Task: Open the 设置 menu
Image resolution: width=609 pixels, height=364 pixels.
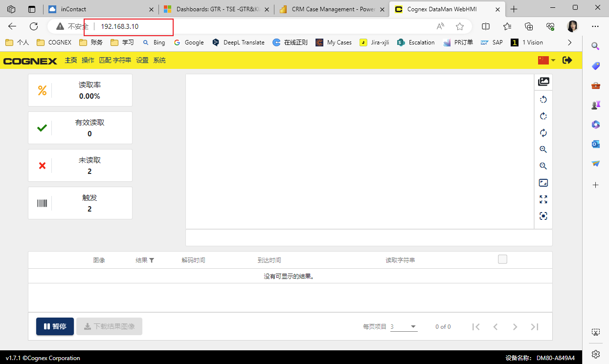Action: [142, 60]
